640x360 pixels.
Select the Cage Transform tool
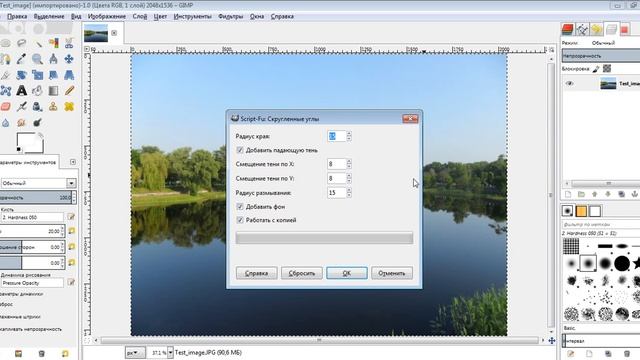coord(6,91)
